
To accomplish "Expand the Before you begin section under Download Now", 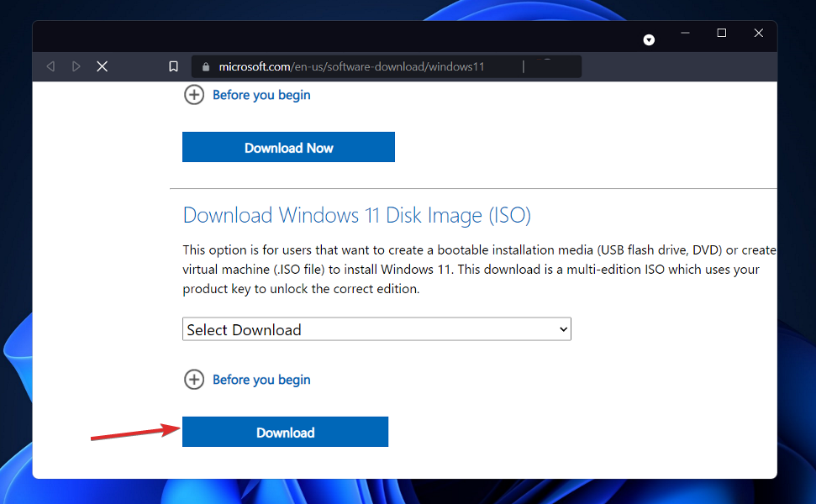I will click(x=261, y=95).
